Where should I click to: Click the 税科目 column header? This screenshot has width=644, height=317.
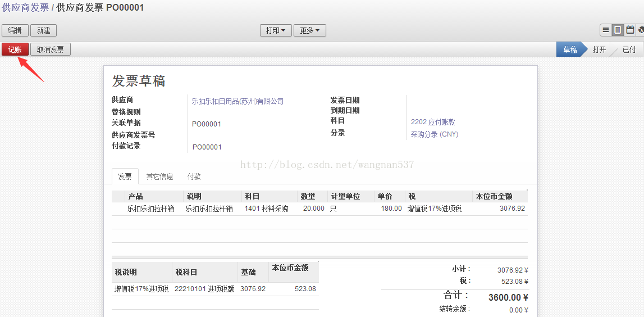pyautogui.click(x=205, y=272)
